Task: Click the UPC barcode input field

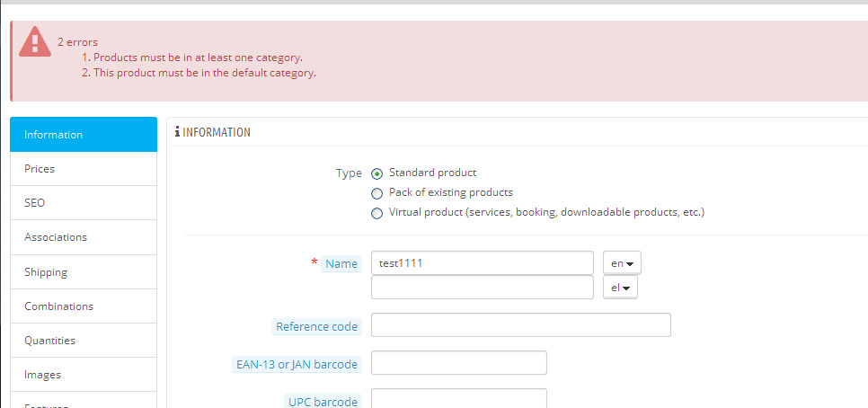Action: coord(458,399)
